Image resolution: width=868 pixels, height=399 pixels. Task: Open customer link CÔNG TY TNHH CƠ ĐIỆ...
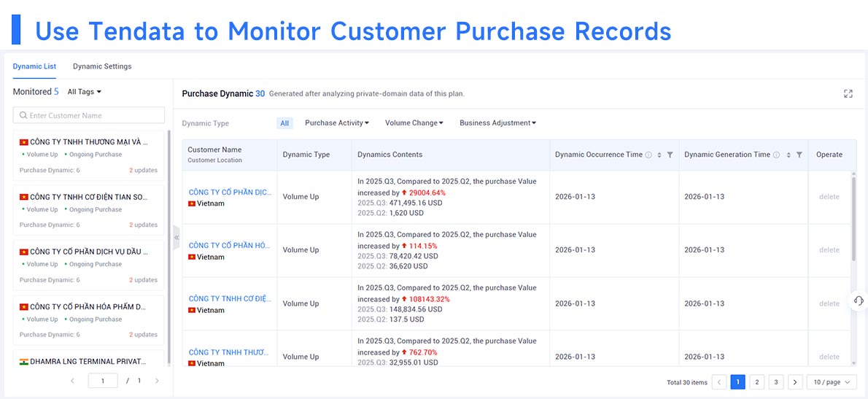pyautogui.click(x=230, y=299)
